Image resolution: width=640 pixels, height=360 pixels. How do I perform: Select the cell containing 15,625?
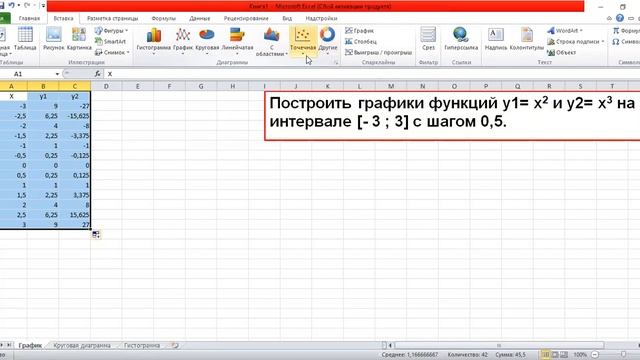pos(74,215)
